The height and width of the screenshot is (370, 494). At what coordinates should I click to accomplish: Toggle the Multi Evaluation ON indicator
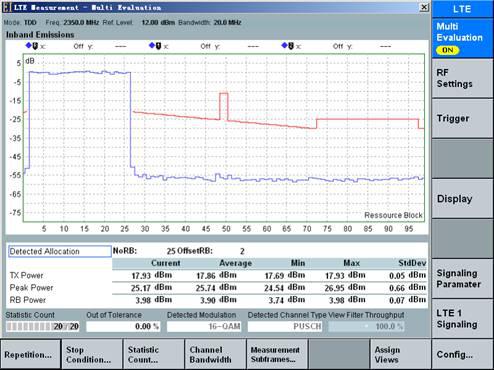tap(448, 50)
